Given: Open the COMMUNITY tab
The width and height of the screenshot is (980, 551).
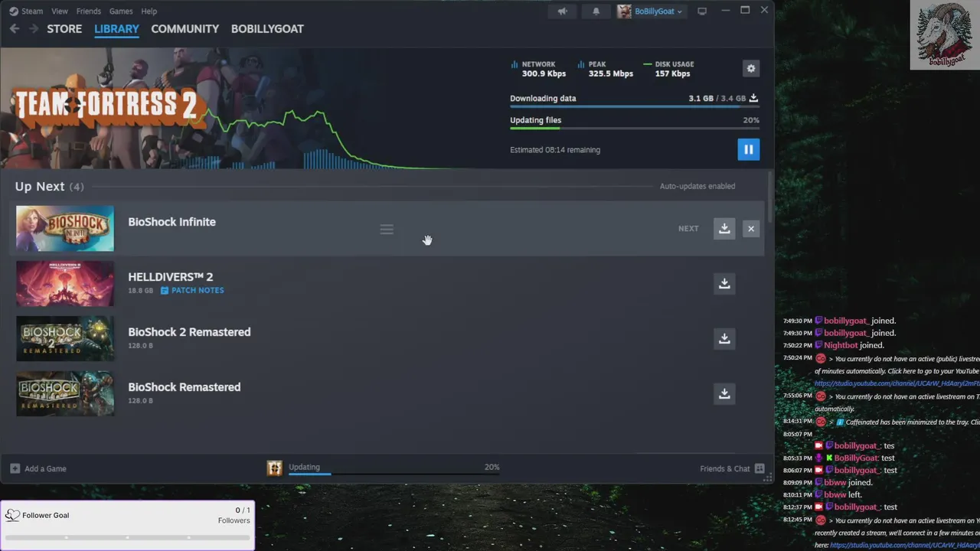Looking at the screenshot, I should 185,29.
